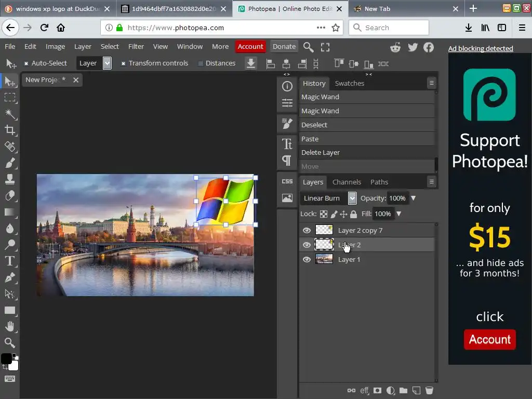This screenshot has height=399, width=532.
Task: Toggle lock transparent pixels icon
Action: tap(324, 214)
